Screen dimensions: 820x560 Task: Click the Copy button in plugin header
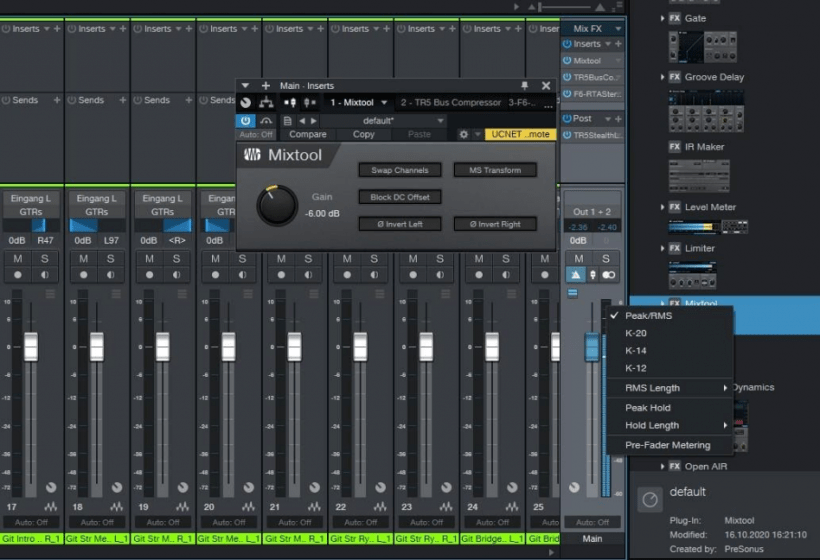point(363,134)
